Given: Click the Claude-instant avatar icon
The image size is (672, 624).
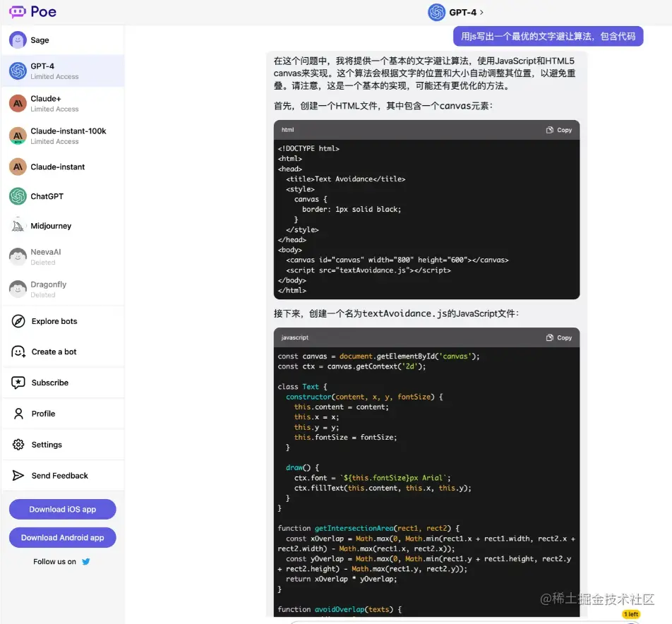Looking at the screenshot, I should click(18, 167).
